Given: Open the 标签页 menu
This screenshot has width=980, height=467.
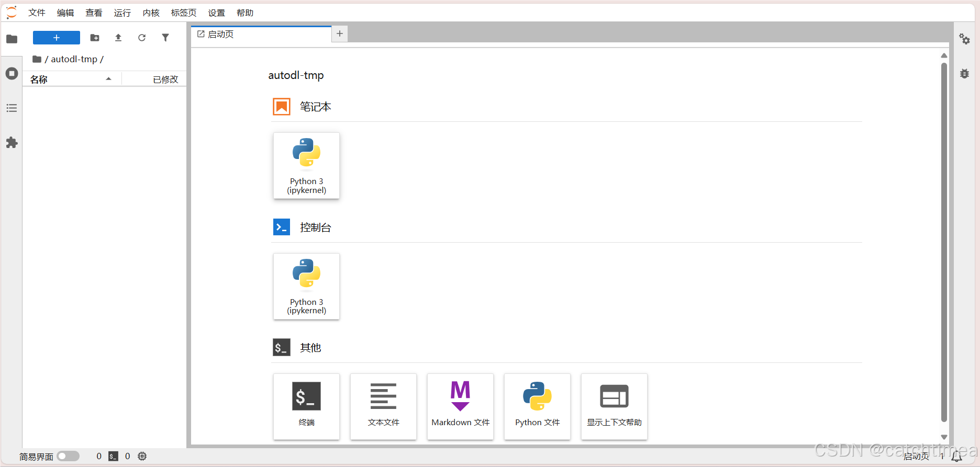Looking at the screenshot, I should (x=184, y=13).
